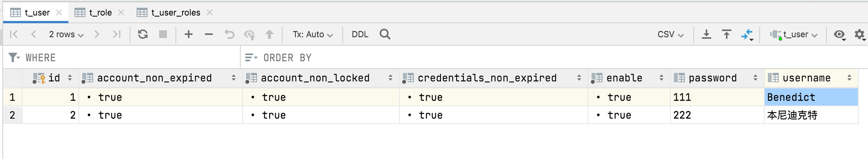868x159 pixels.
Task: Open the Tx: Auto transaction dropdown
Action: [312, 35]
